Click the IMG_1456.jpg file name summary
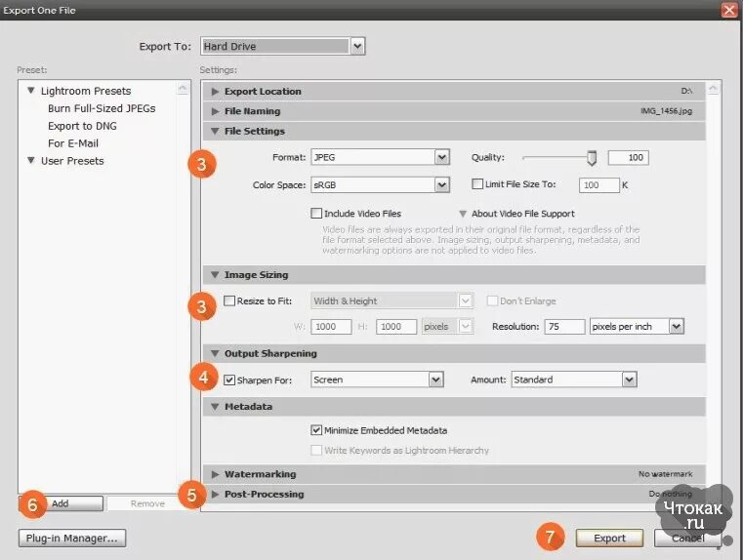 click(666, 111)
